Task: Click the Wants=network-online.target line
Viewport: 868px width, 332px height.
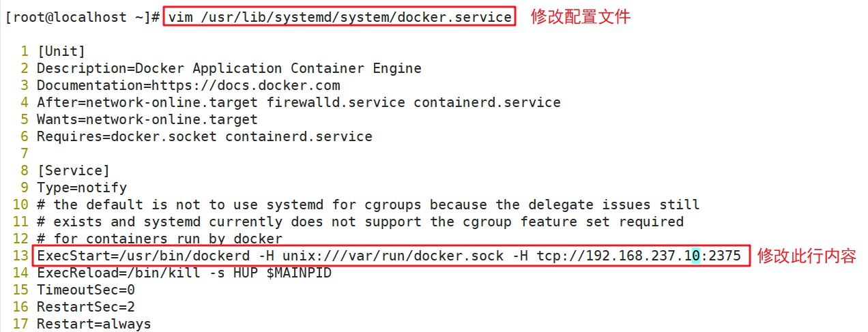Action: (147, 119)
